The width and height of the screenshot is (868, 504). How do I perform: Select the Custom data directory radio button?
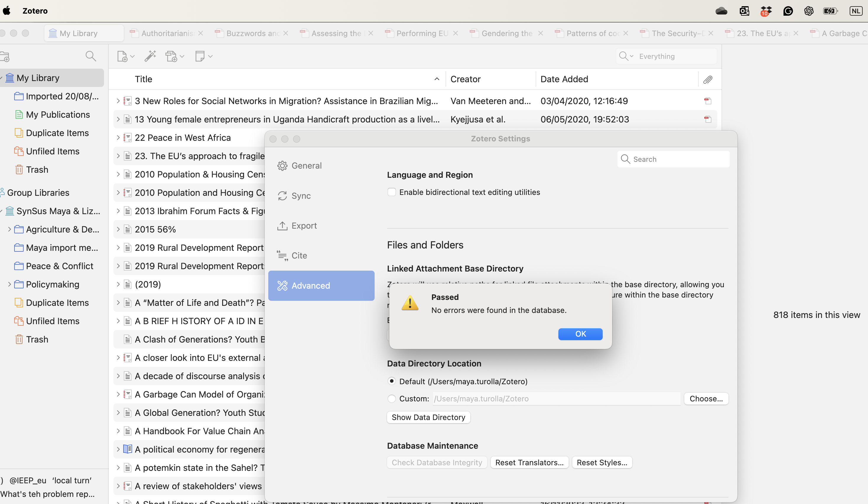(392, 398)
